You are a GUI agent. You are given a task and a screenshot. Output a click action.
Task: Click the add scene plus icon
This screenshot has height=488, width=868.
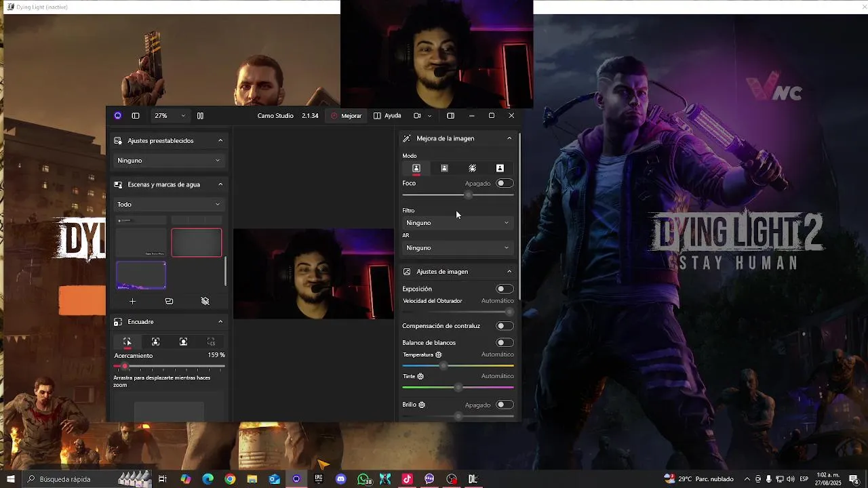tap(132, 301)
